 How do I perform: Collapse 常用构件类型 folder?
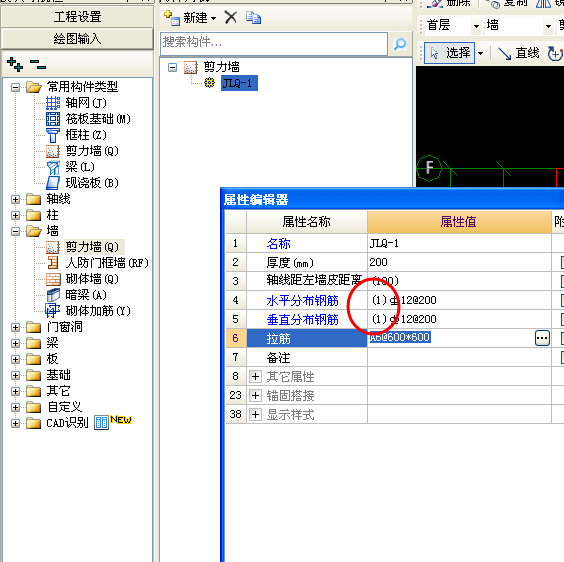click(15, 87)
